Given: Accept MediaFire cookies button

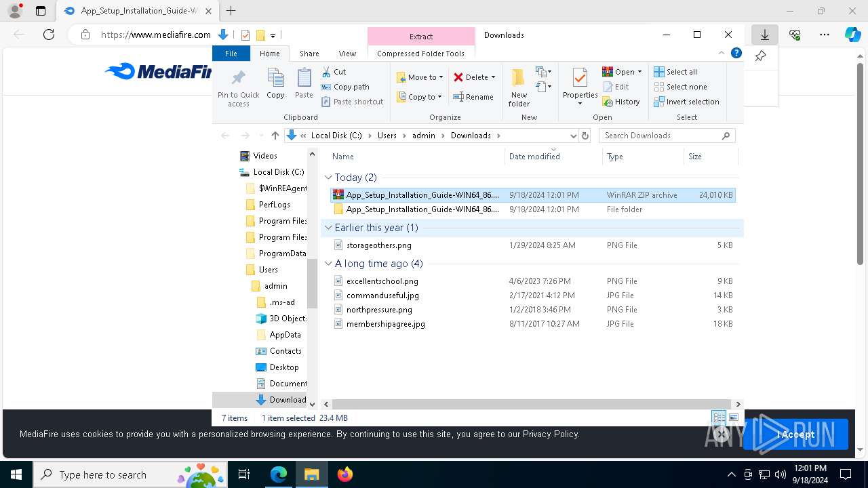Looking at the screenshot, I should point(795,434).
